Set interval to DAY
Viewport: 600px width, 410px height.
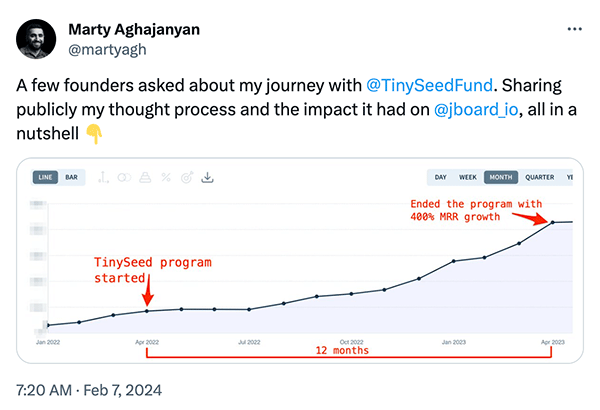(440, 177)
